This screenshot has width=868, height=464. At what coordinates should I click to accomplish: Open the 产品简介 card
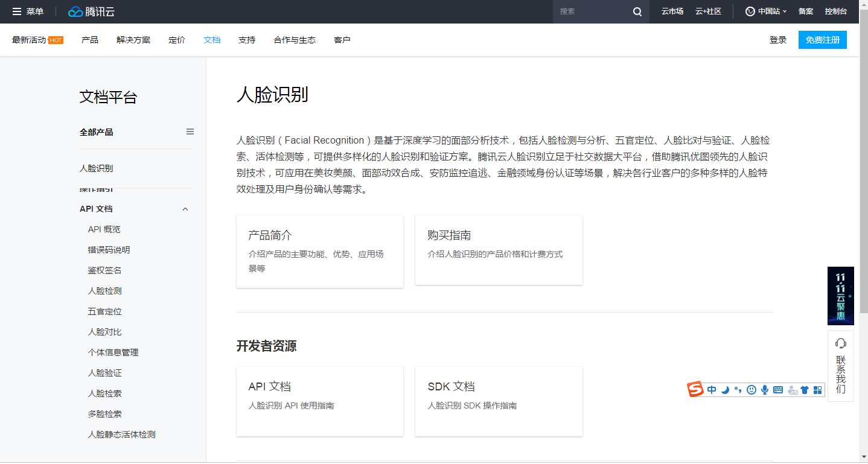[320, 251]
